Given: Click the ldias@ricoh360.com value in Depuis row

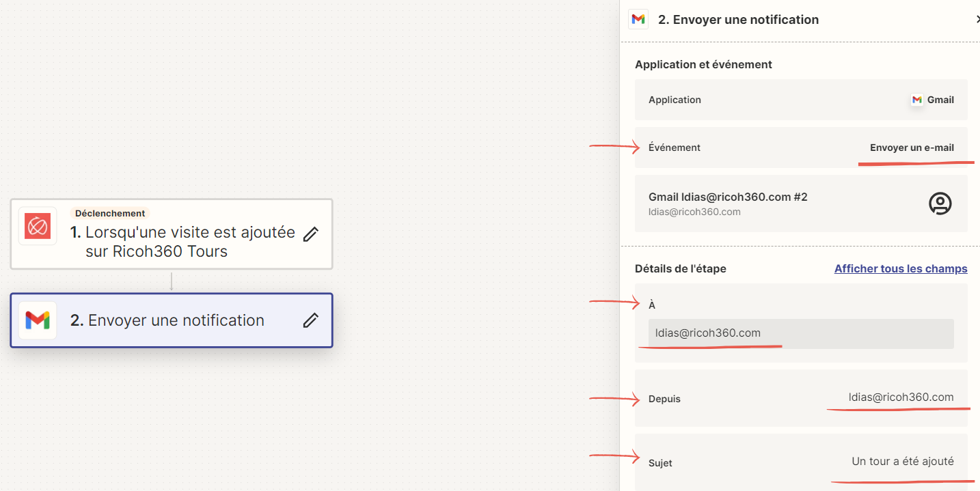Looking at the screenshot, I should click(901, 397).
